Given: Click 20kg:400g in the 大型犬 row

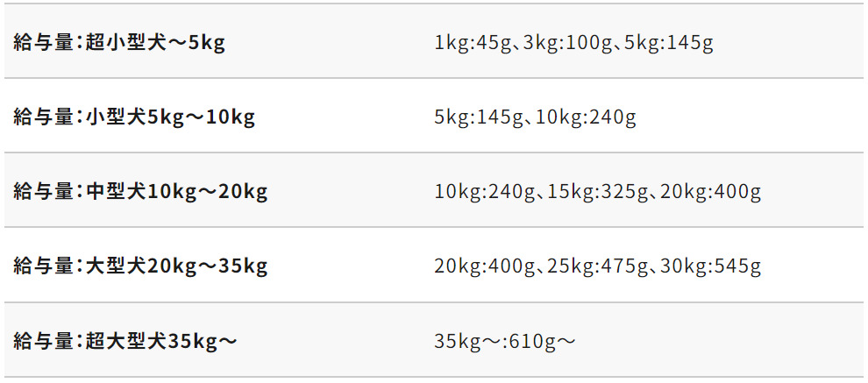Looking at the screenshot, I should click(485, 266).
